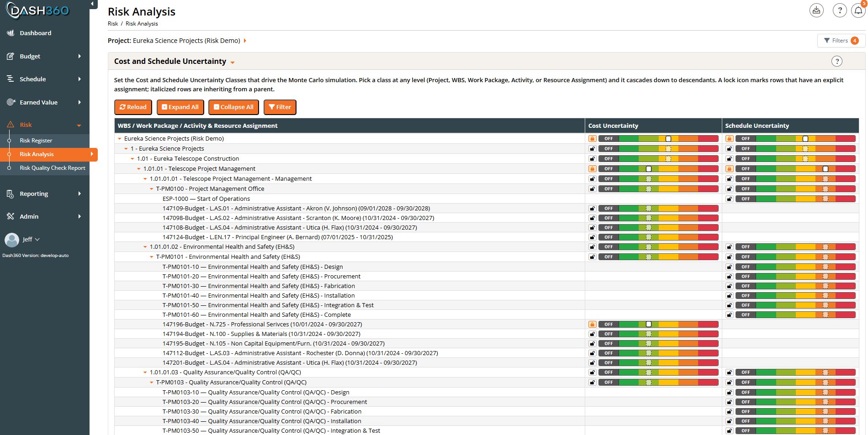The image size is (868, 435).
Task: Collapse the 1 - Eureka Science Projects node
Action: click(126, 149)
